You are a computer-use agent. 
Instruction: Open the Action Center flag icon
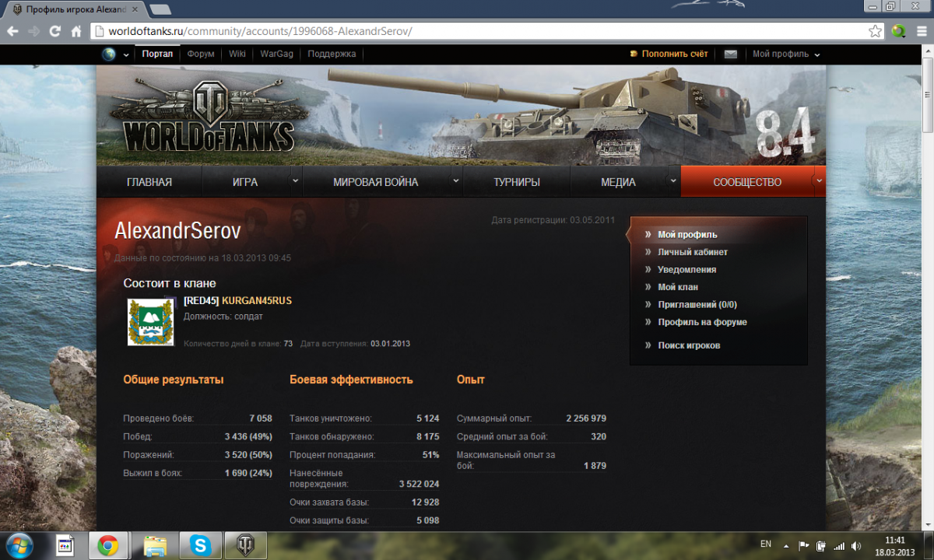point(805,546)
